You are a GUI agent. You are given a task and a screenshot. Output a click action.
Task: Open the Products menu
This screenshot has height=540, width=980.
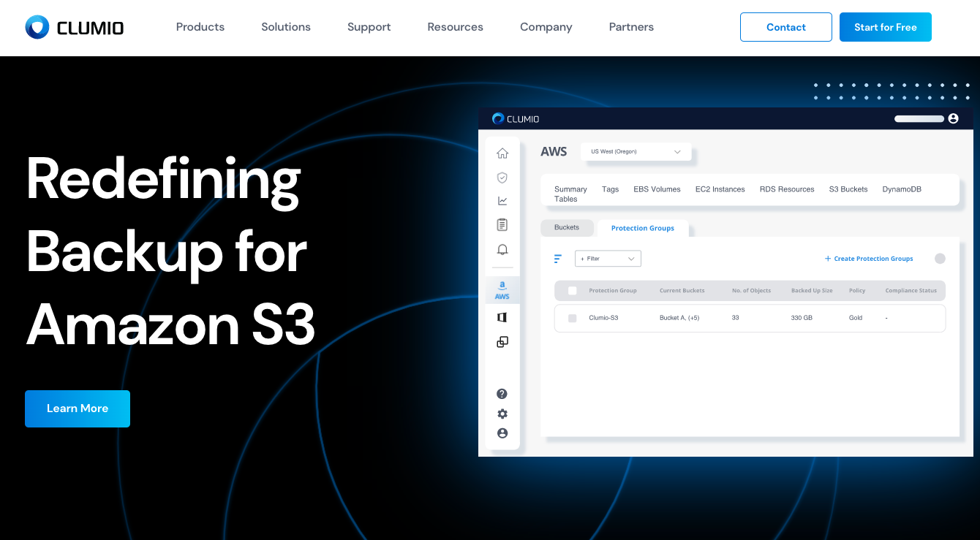tap(200, 27)
